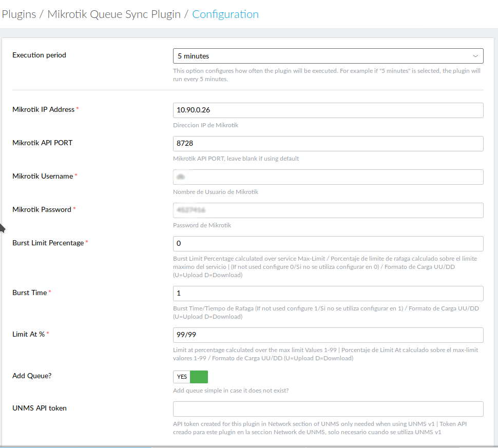
Task: Disable the YES setting for Add Queue?
Action: tap(190, 377)
